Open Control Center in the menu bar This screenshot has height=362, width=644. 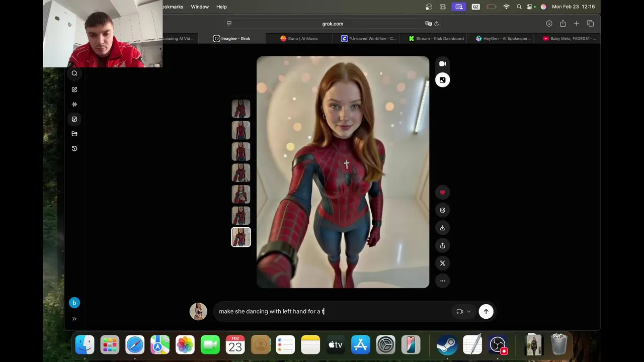[x=530, y=7]
